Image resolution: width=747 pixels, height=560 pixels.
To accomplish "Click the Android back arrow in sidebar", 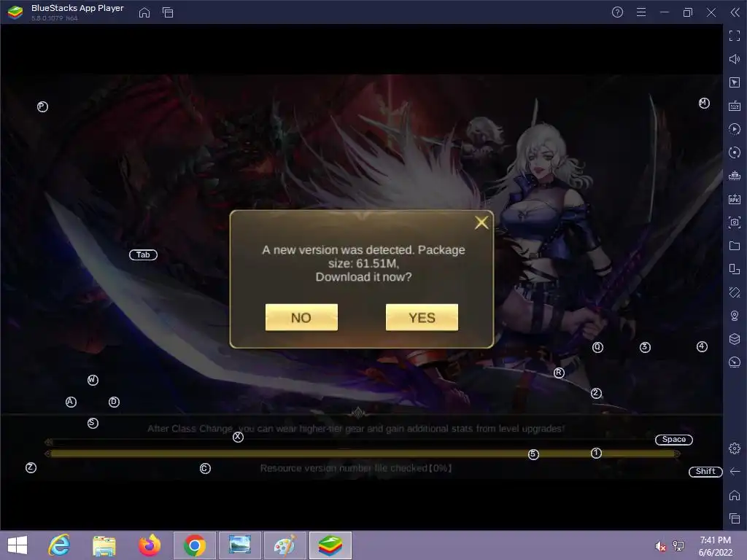I will click(x=735, y=472).
